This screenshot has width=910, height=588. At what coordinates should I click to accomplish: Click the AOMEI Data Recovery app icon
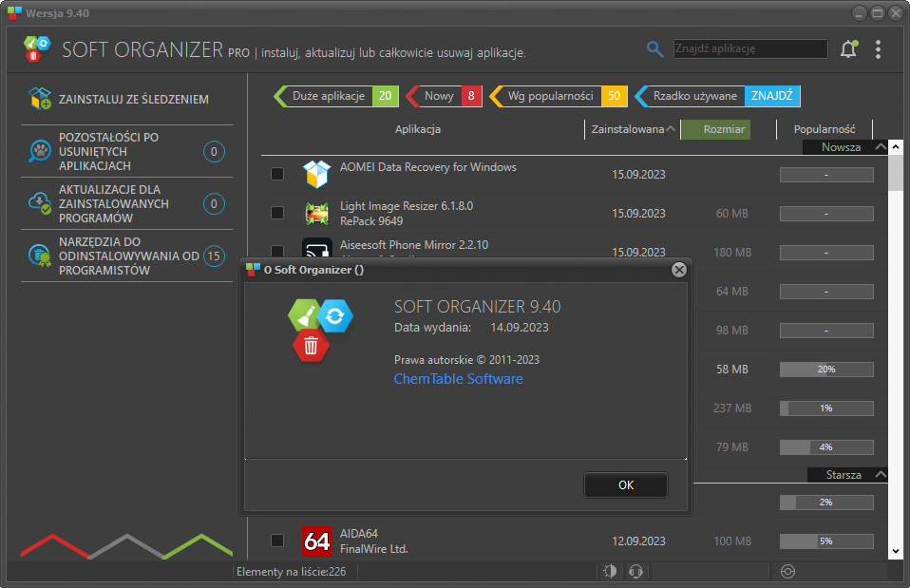tap(317, 174)
